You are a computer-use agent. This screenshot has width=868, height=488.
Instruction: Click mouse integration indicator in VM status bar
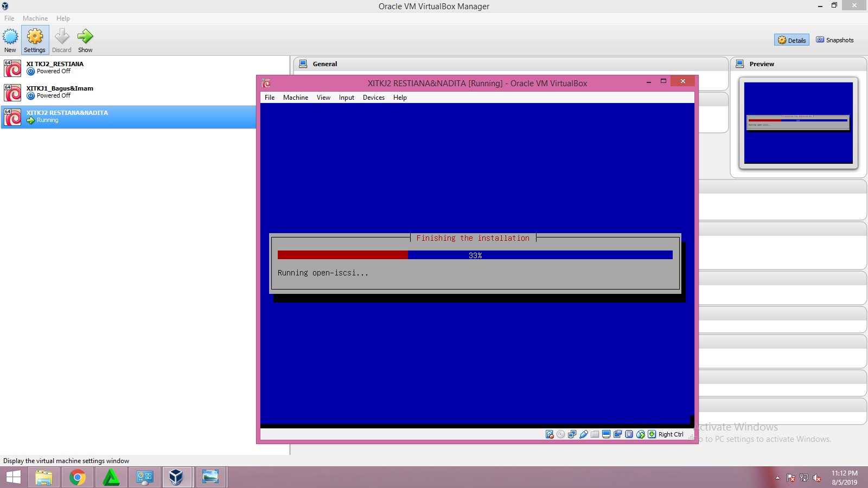641,434
